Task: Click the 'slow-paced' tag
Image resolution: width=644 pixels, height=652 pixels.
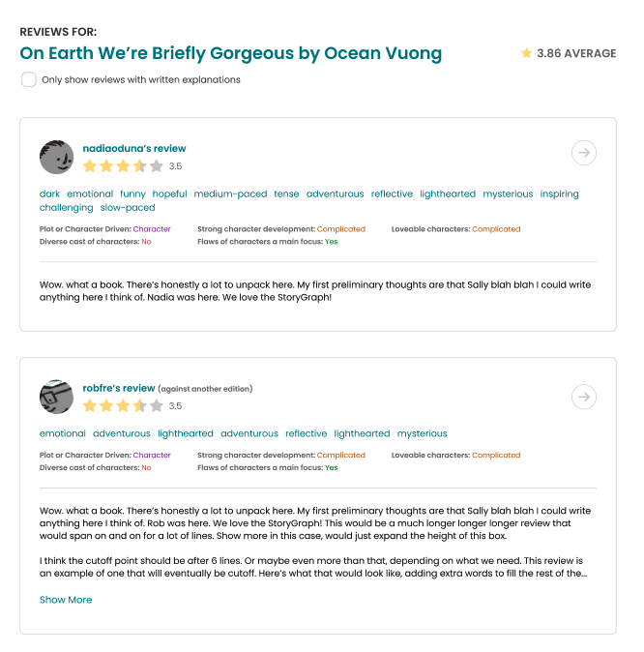Action: (128, 208)
